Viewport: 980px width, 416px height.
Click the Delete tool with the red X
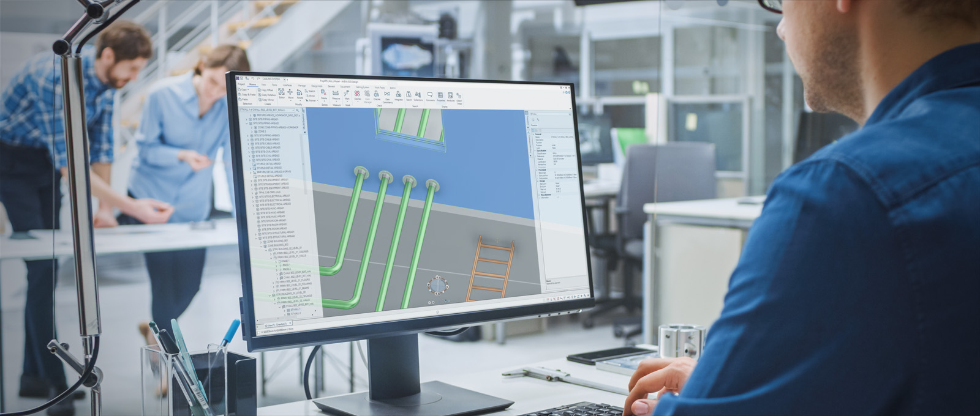[324, 95]
